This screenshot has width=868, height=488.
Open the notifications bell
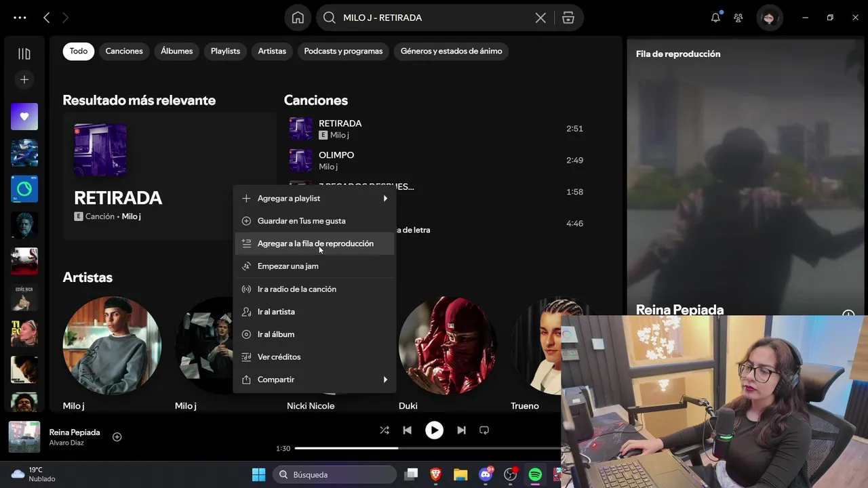pyautogui.click(x=715, y=18)
